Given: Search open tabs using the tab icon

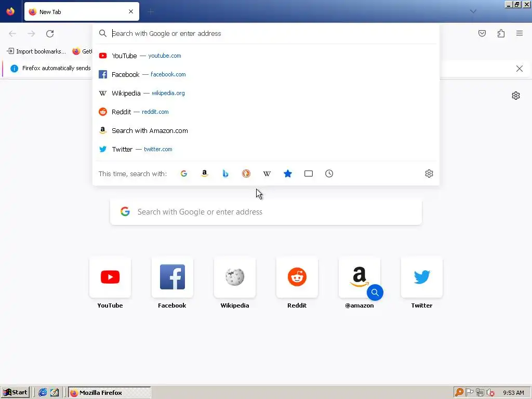Looking at the screenshot, I should (309, 174).
